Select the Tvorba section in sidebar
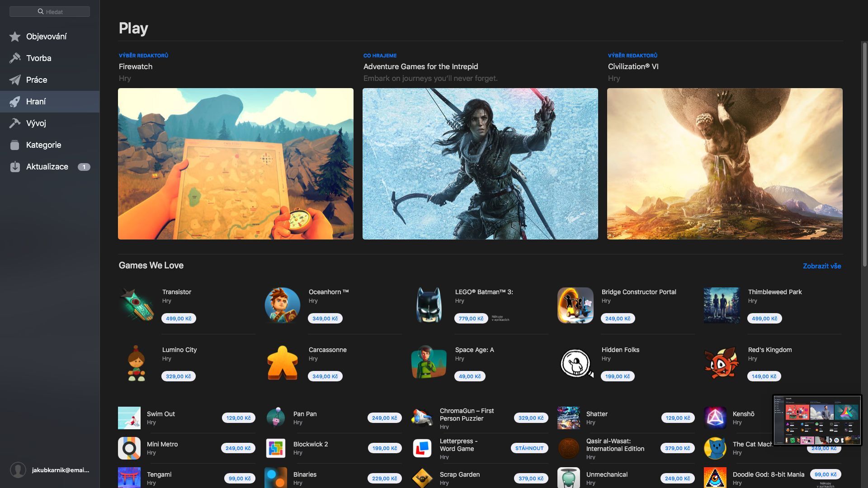The width and height of the screenshot is (868, 488). (38, 58)
